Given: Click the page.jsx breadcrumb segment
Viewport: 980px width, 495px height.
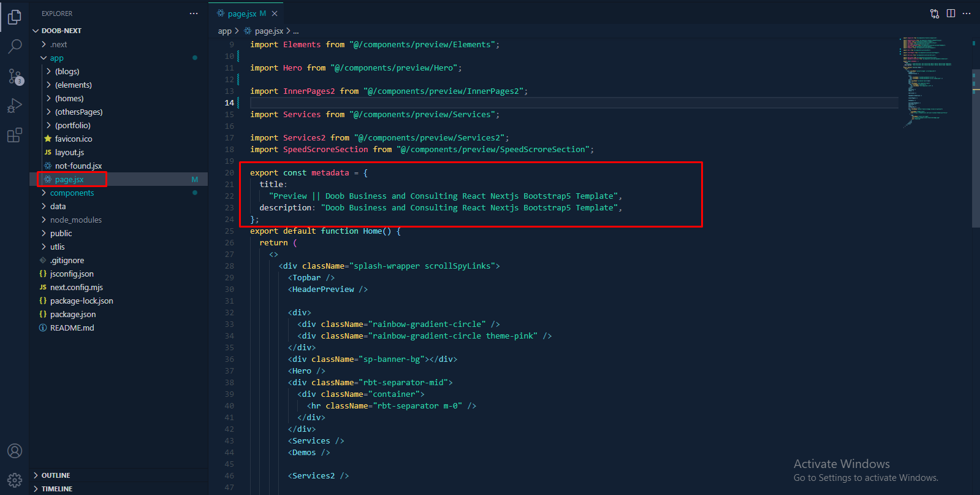Looking at the screenshot, I should [x=269, y=31].
